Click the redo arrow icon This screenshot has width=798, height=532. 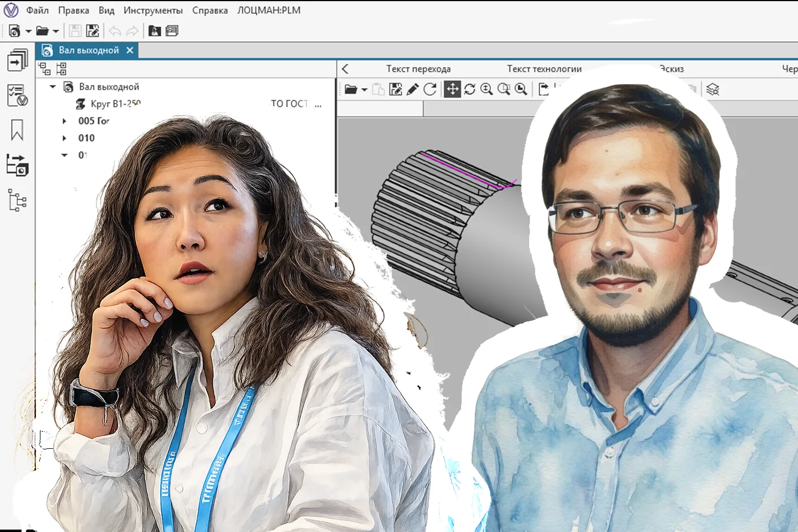(x=132, y=31)
